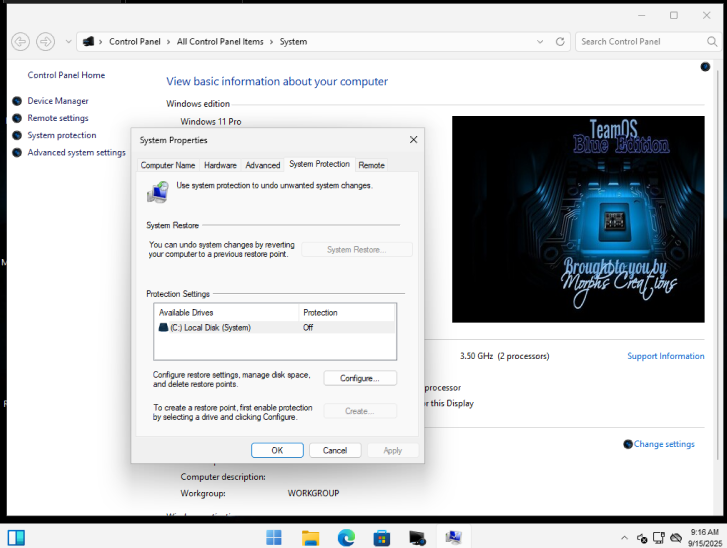Open the Remote settings link

coord(58,118)
